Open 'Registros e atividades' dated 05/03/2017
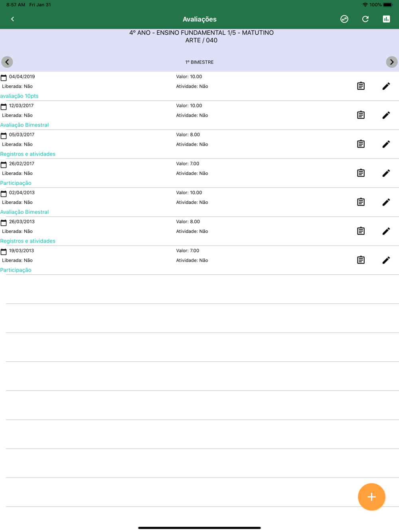 pyautogui.click(x=28, y=154)
